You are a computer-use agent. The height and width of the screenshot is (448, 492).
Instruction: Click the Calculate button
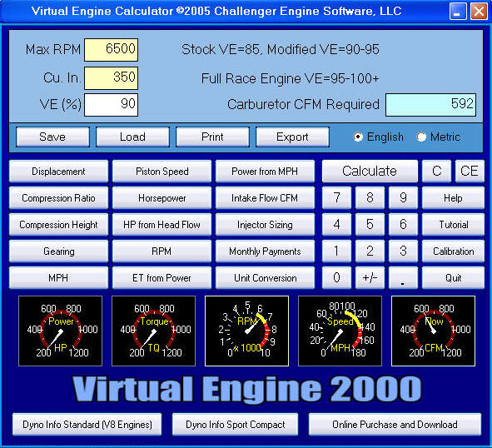370,172
